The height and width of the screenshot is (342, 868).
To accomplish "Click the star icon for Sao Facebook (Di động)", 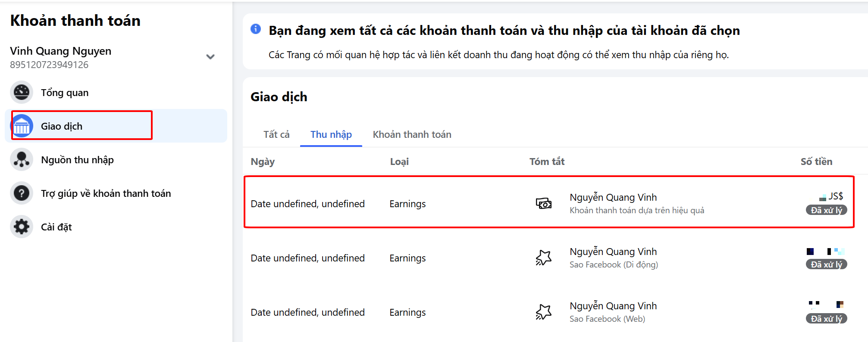I will click(x=543, y=258).
